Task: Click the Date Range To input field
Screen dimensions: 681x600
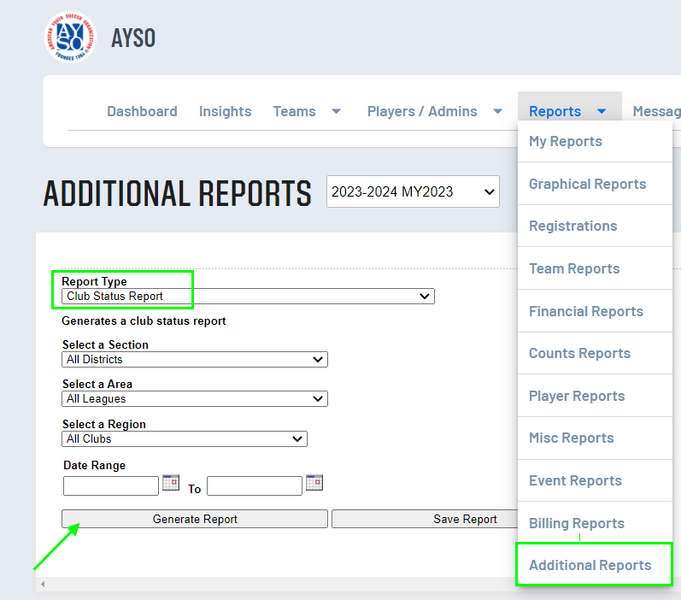Action: coord(254,486)
